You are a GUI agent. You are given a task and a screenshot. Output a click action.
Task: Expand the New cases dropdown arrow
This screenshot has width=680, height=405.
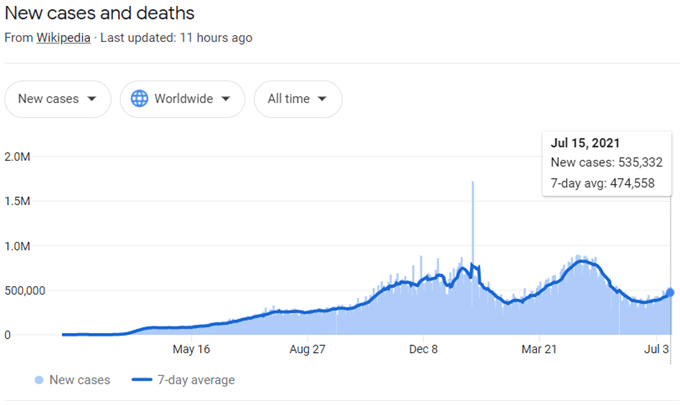pyautogui.click(x=92, y=99)
